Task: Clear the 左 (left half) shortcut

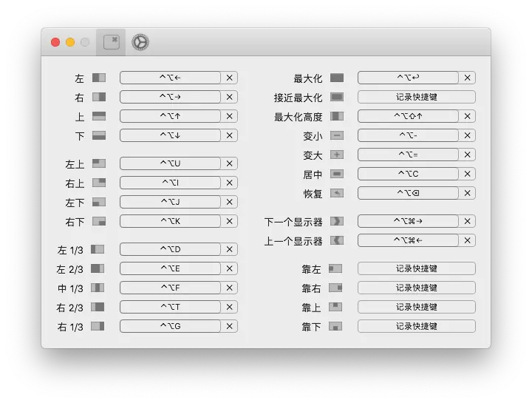Action: click(230, 78)
